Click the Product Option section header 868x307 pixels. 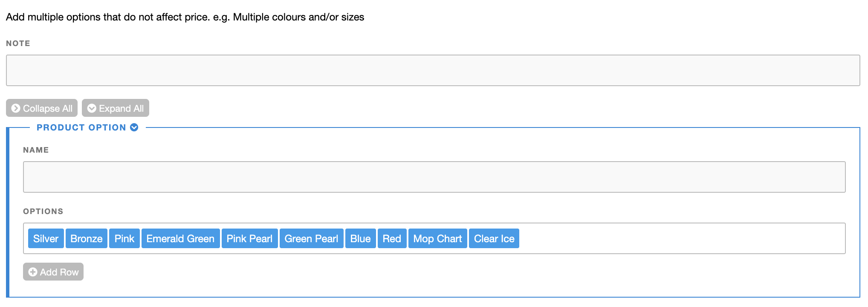81,127
